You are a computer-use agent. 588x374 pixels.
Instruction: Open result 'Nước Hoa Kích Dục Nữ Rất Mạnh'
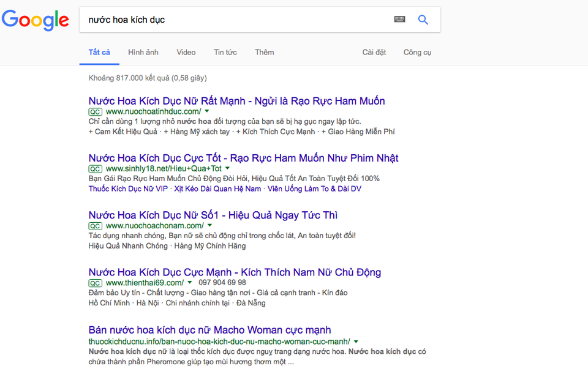(x=236, y=101)
